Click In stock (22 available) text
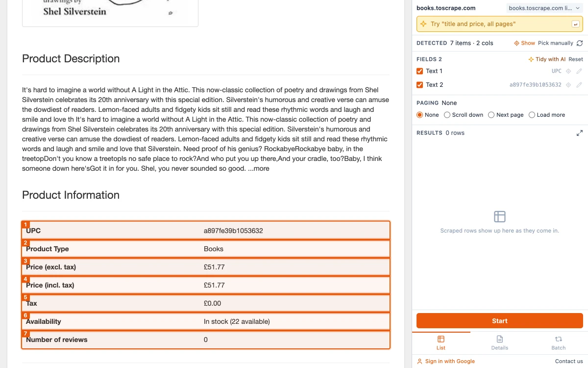Viewport: 588px width, 368px height. pyautogui.click(x=237, y=321)
